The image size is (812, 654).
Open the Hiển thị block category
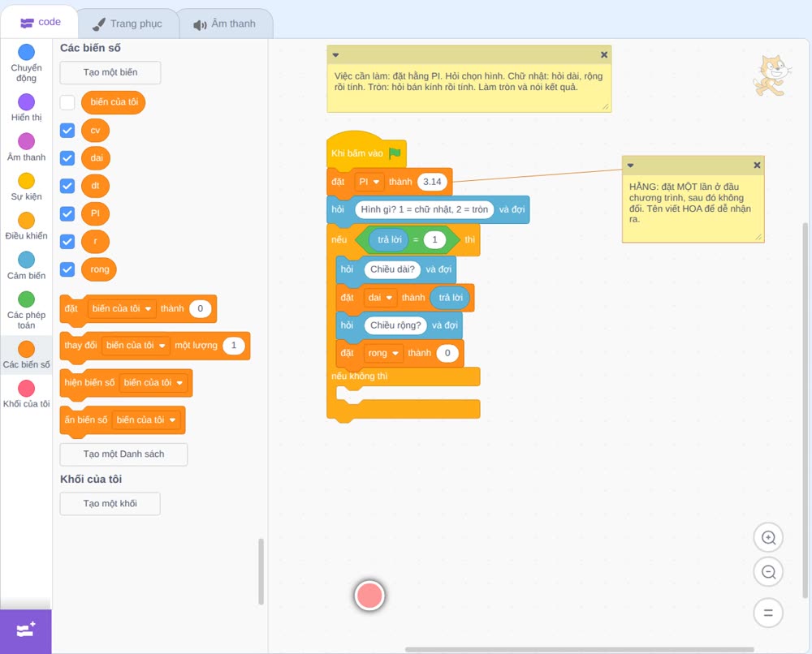tap(27, 108)
